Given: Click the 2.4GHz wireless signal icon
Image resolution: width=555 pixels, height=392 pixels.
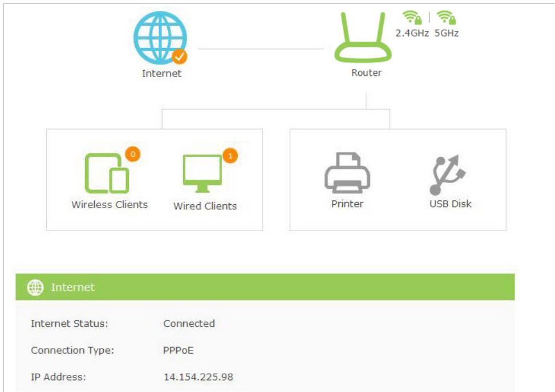Looking at the screenshot, I should [412, 17].
